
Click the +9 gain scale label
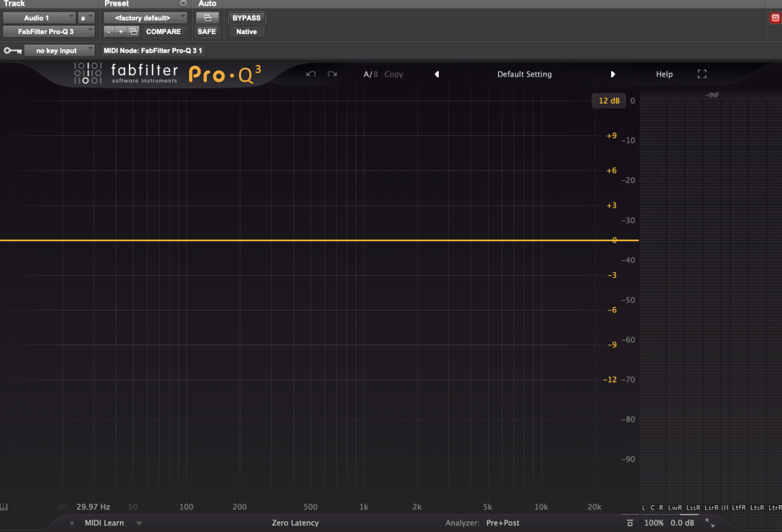click(611, 135)
